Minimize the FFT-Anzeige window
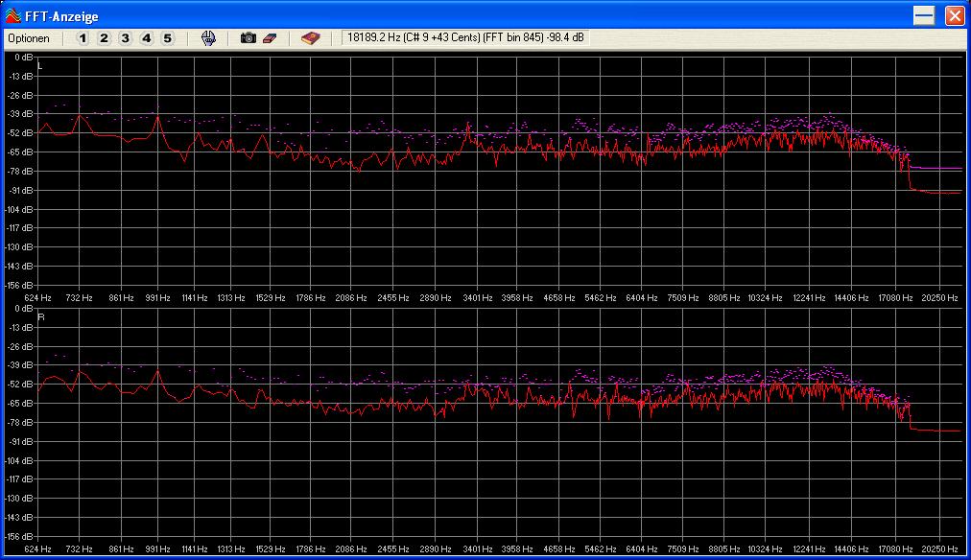Screen dimensions: 971x560 click(x=923, y=15)
